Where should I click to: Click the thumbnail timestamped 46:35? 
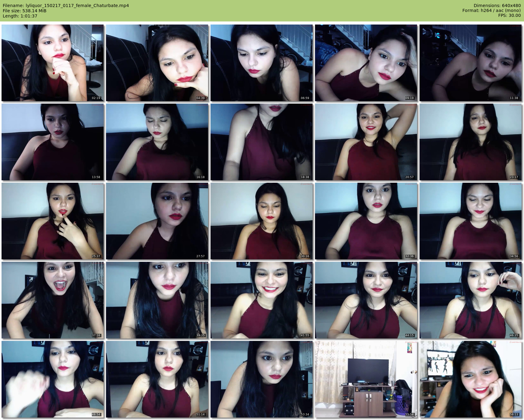[x=470, y=300]
